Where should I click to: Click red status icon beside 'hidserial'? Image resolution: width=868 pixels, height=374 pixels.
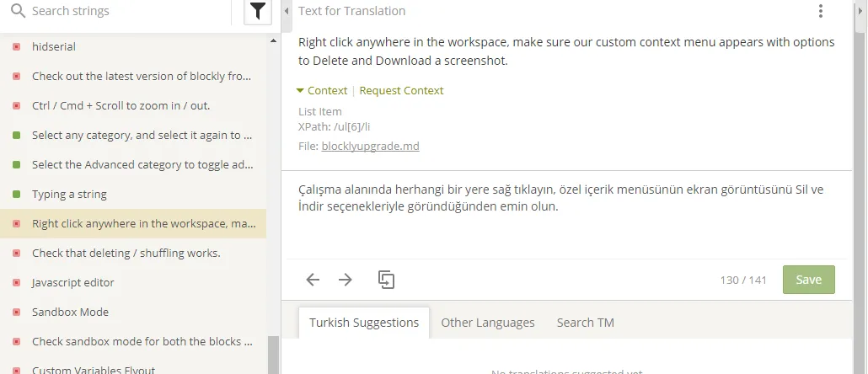pyautogui.click(x=17, y=47)
